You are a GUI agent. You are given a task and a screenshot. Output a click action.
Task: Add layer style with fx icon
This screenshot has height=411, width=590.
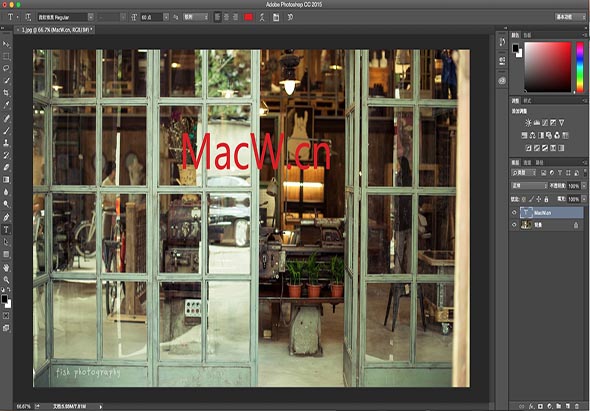click(x=531, y=406)
